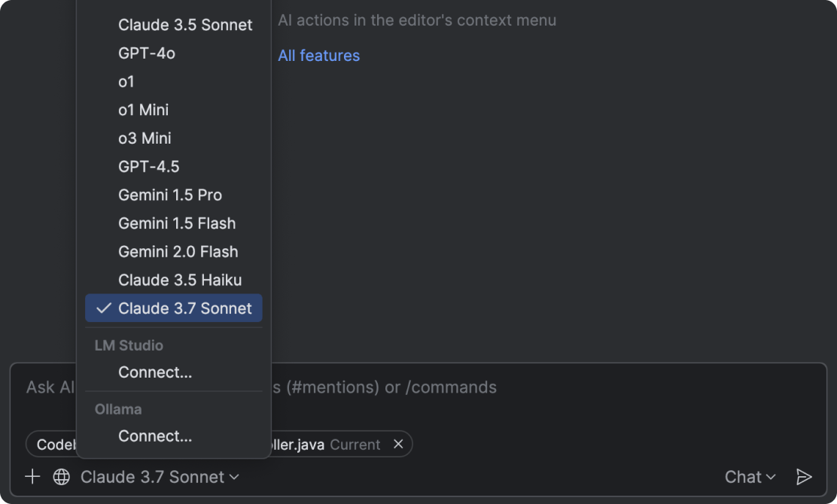
Task: Choose Claude 3.5 Sonnet from the list
Action: [185, 25]
